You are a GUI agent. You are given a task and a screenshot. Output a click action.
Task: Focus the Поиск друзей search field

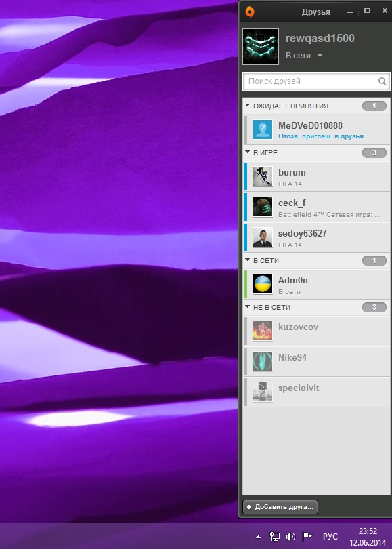pyautogui.click(x=316, y=81)
